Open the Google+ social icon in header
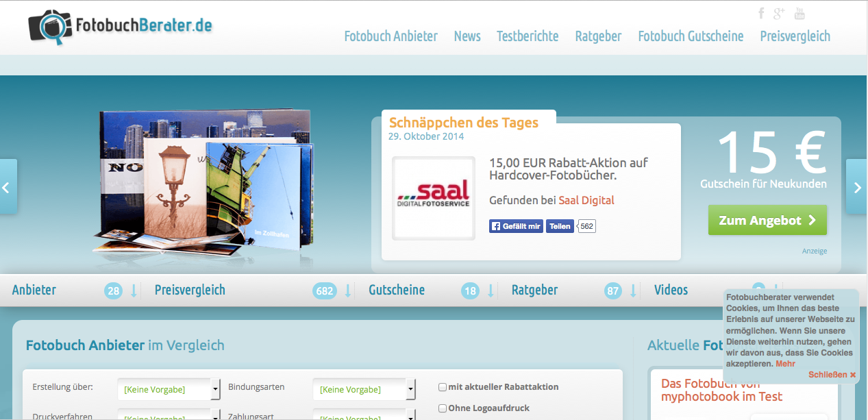868x420 pixels. (x=779, y=14)
